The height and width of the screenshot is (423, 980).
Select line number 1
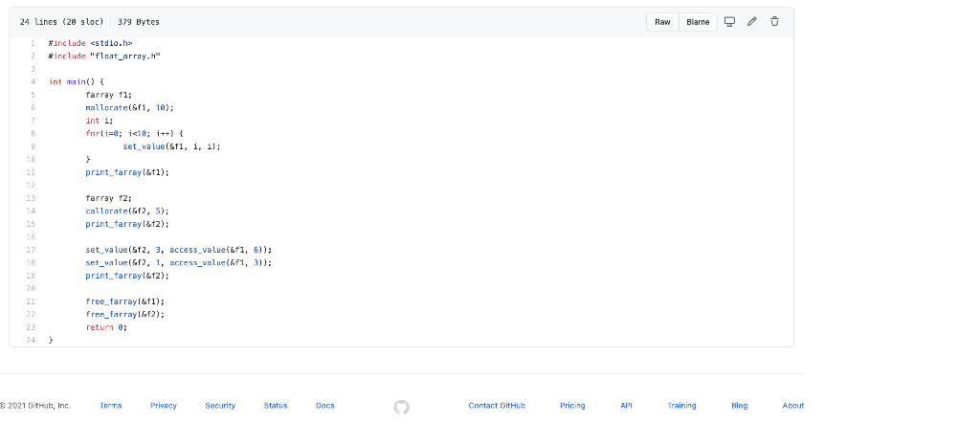click(x=33, y=43)
